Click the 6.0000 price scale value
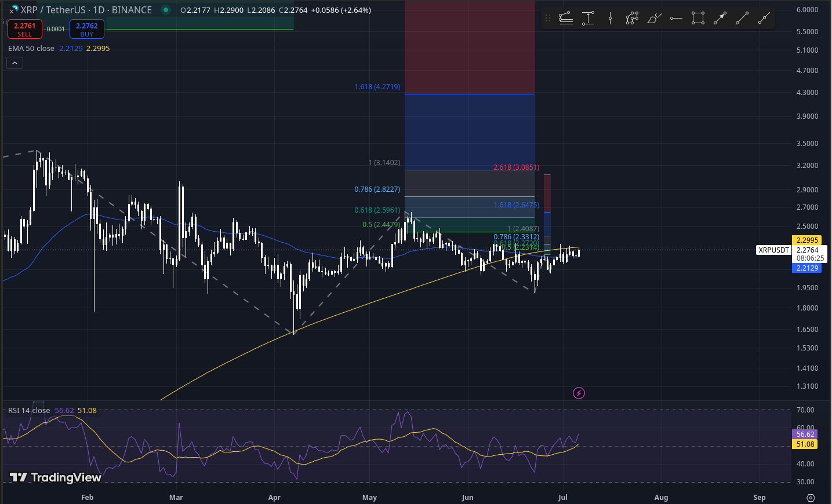Image resolution: width=832 pixels, height=504 pixels. [808, 10]
